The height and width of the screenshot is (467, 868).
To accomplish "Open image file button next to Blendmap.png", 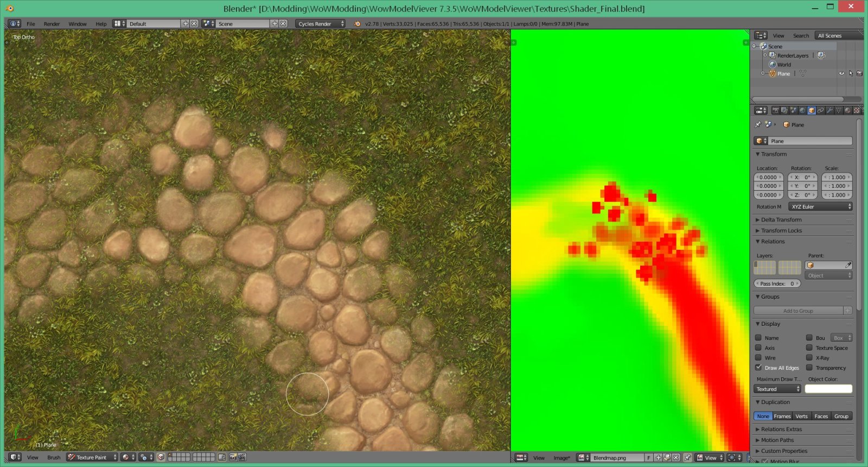I will [667, 458].
